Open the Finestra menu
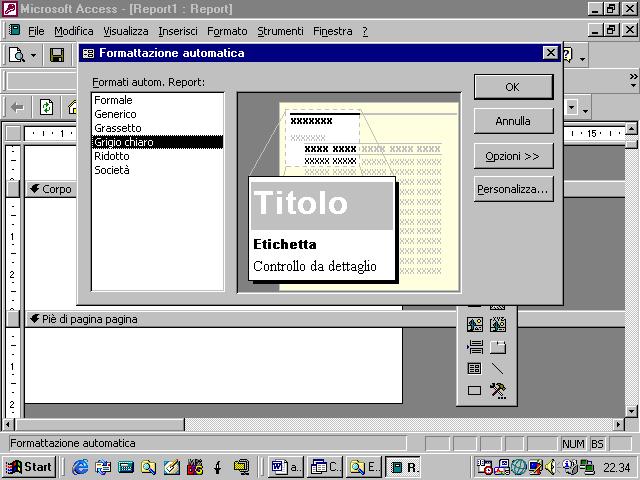 (332, 31)
